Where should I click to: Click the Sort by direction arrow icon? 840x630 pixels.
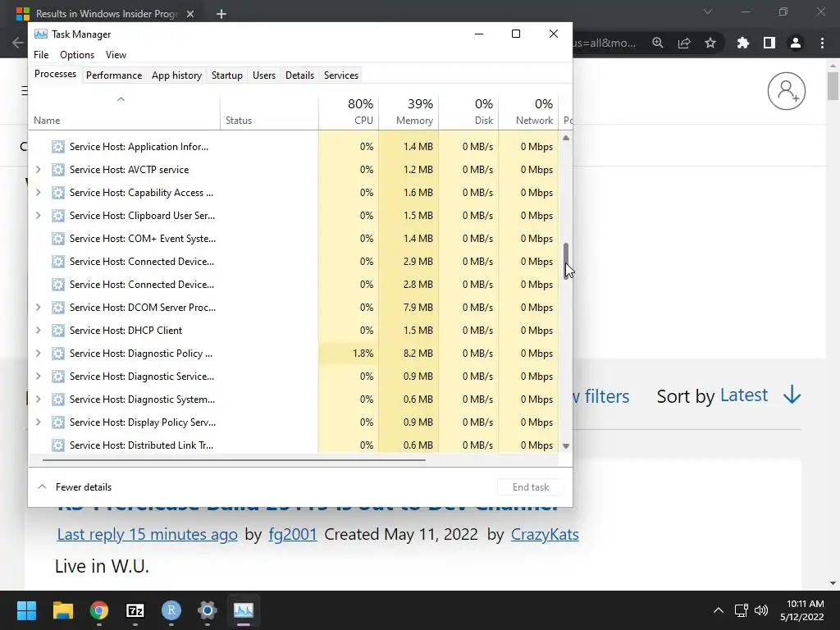pyautogui.click(x=792, y=395)
